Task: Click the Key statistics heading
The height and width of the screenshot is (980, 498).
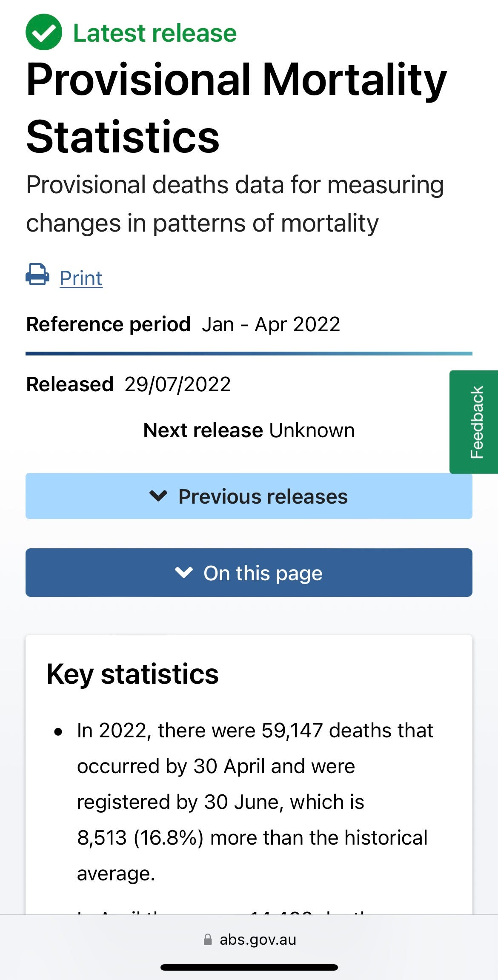Action: (132, 674)
